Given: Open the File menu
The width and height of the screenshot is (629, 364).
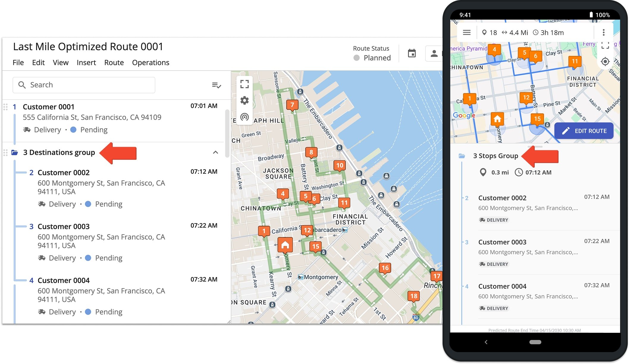Looking at the screenshot, I should point(18,62).
